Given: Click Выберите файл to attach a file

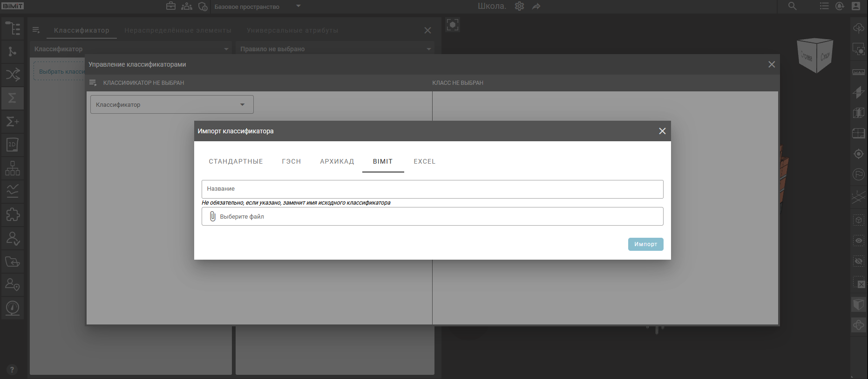Looking at the screenshot, I should (x=432, y=216).
